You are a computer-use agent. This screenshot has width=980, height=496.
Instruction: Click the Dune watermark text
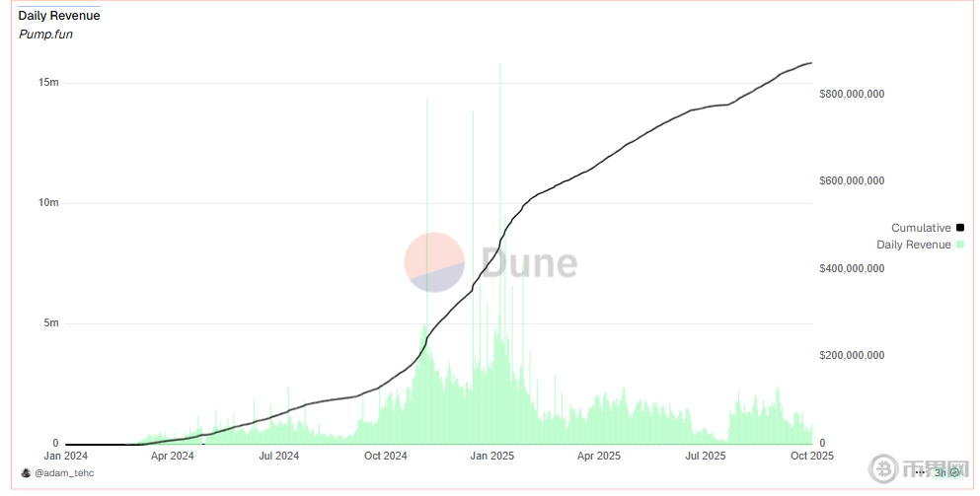coord(528,262)
